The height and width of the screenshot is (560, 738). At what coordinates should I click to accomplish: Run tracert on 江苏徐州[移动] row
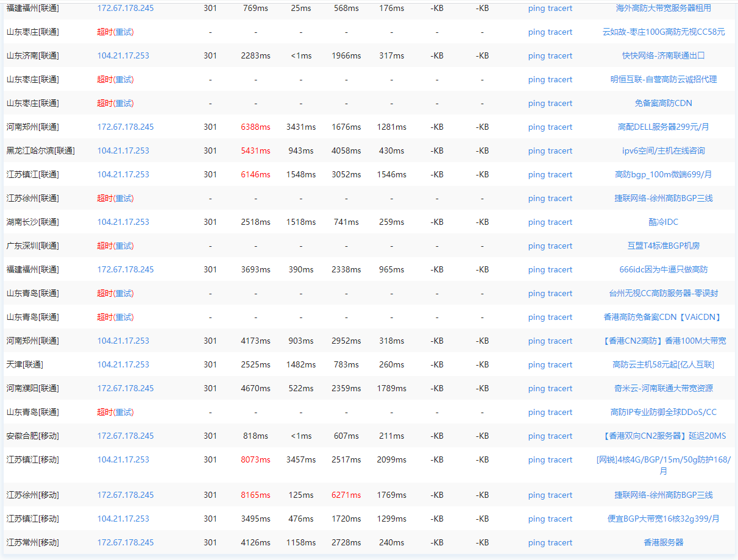pyautogui.click(x=561, y=495)
